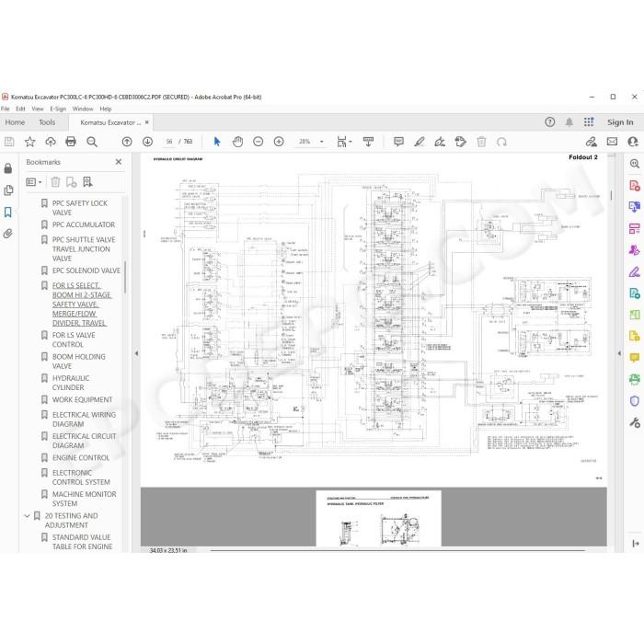The image size is (644, 644).
Task: Click the zoom percentage field
Action: coord(305,142)
